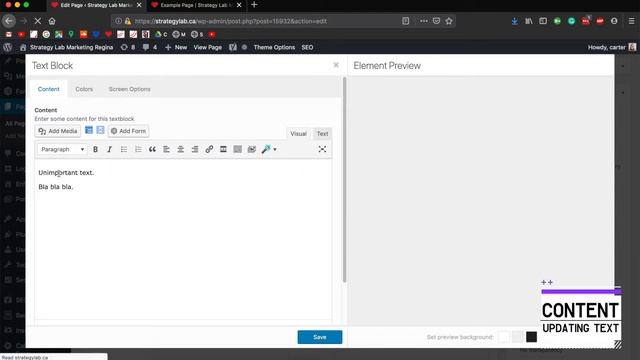This screenshot has height=360, width=640.
Task: Open Strategy Lab Marketing Regina site menu
Action: [x=67, y=47]
